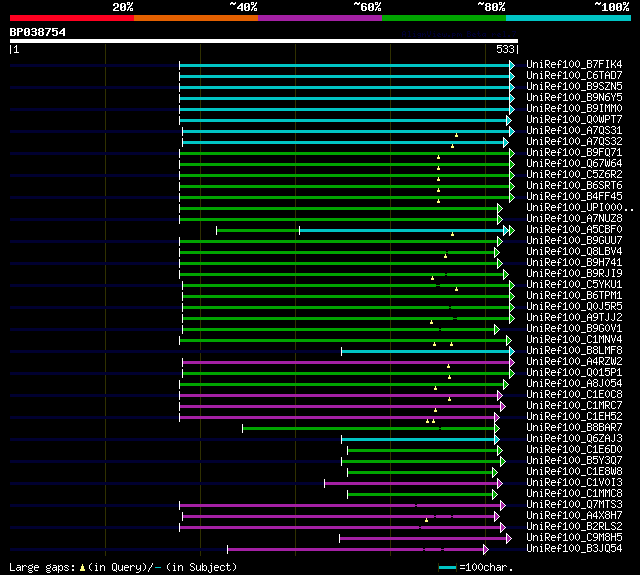Click the purple arrowhead ending C9M8H5 alignment

click(x=509, y=539)
